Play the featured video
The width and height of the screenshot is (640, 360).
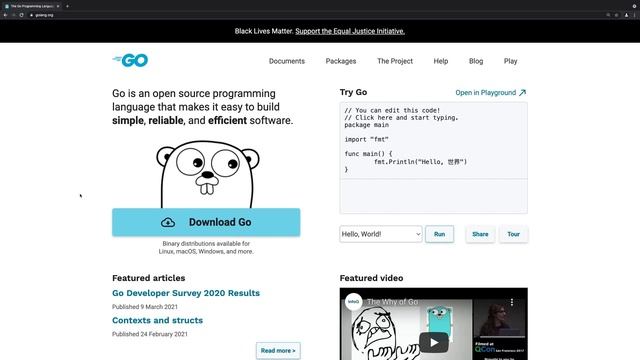pyautogui.click(x=433, y=342)
